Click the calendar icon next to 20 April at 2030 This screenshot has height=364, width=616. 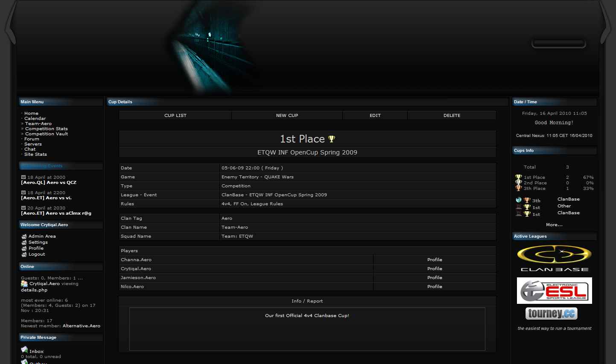click(x=23, y=208)
